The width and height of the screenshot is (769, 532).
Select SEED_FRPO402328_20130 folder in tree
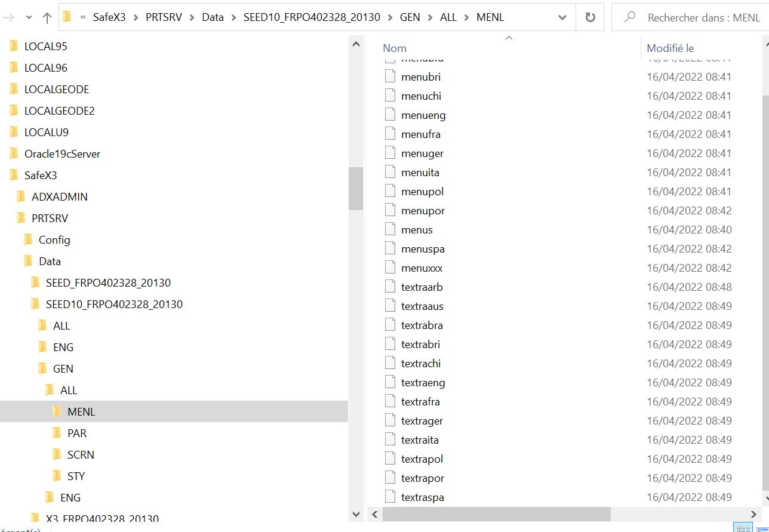(x=108, y=283)
